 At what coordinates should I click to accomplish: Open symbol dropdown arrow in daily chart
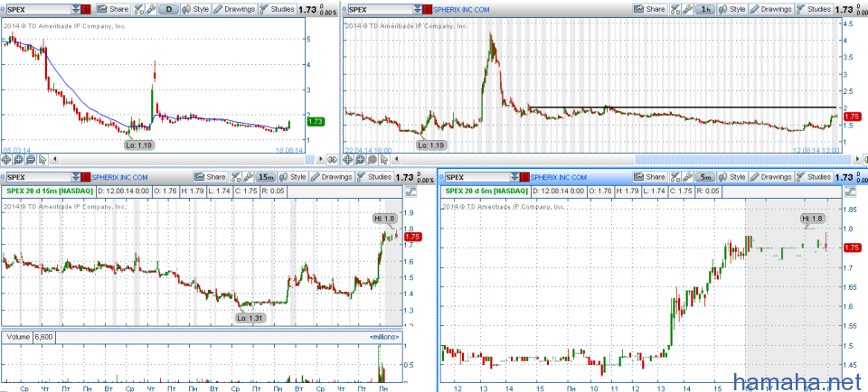coord(76,9)
